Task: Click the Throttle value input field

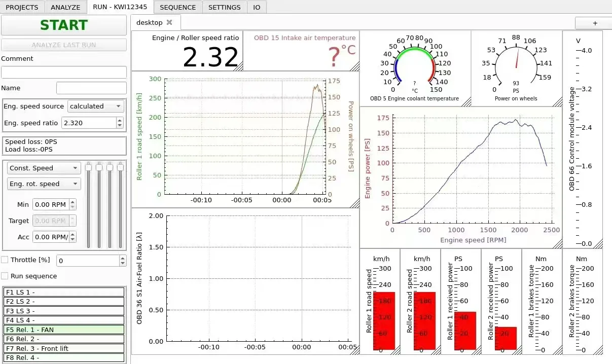Action: coord(87,261)
